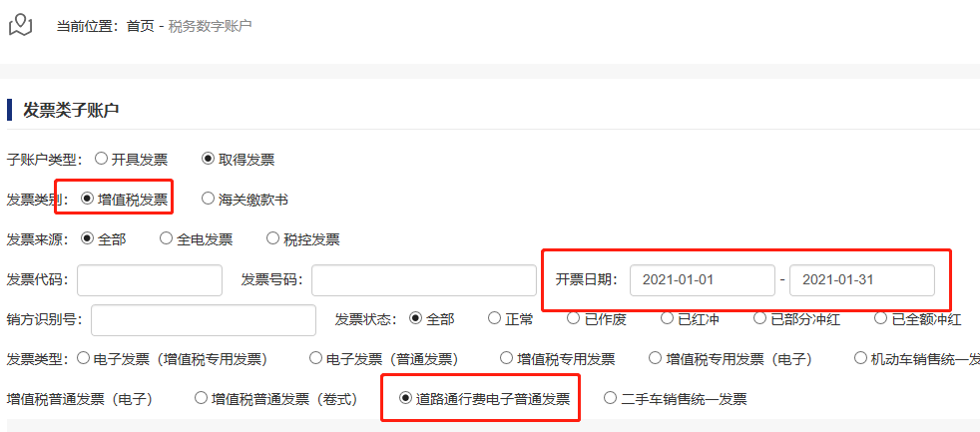Set invoice status to 已部分冲红
The height and width of the screenshot is (432, 980).
click(x=759, y=319)
